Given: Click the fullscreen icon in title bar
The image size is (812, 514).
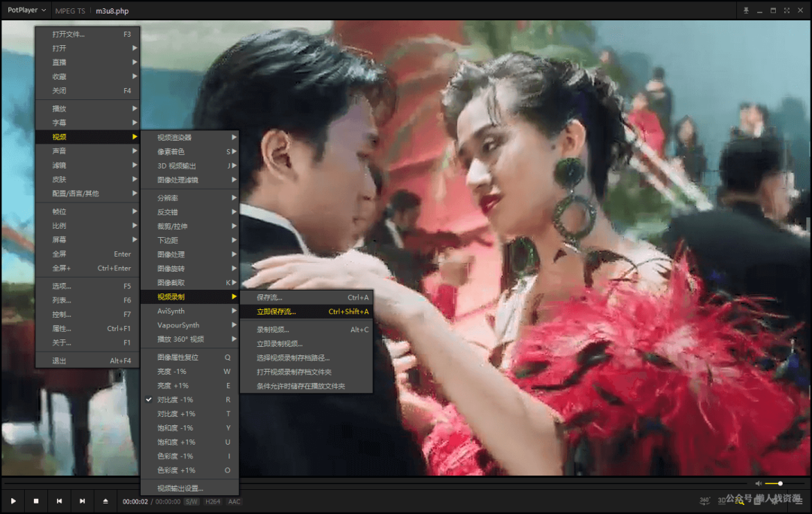Looking at the screenshot, I should pyautogui.click(x=786, y=11).
